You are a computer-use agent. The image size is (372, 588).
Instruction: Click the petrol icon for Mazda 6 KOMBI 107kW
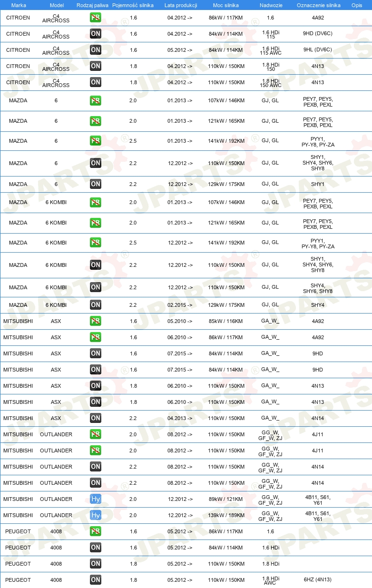tap(96, 202)
